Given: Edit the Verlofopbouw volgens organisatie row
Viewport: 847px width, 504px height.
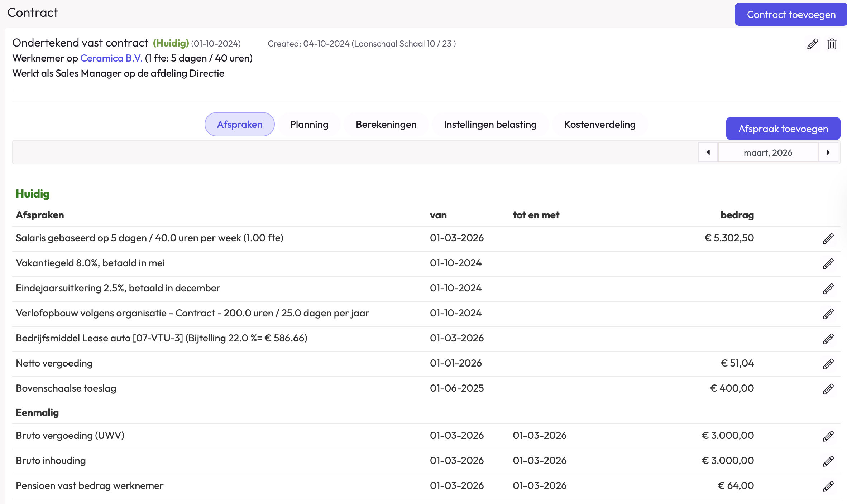Looking at the screenshot, I should (x=828, y=314).
